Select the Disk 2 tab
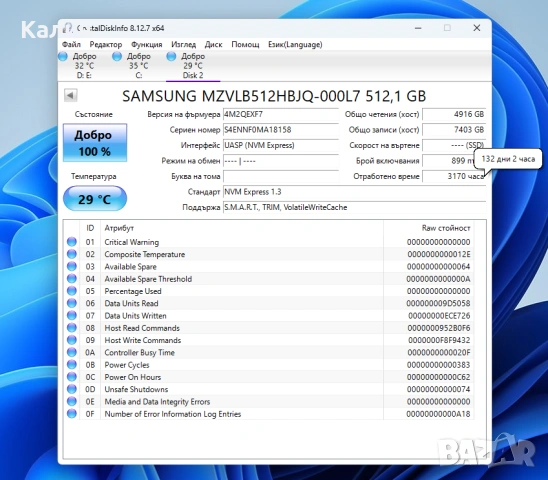The image size is (548, 480). coord(193,66)
